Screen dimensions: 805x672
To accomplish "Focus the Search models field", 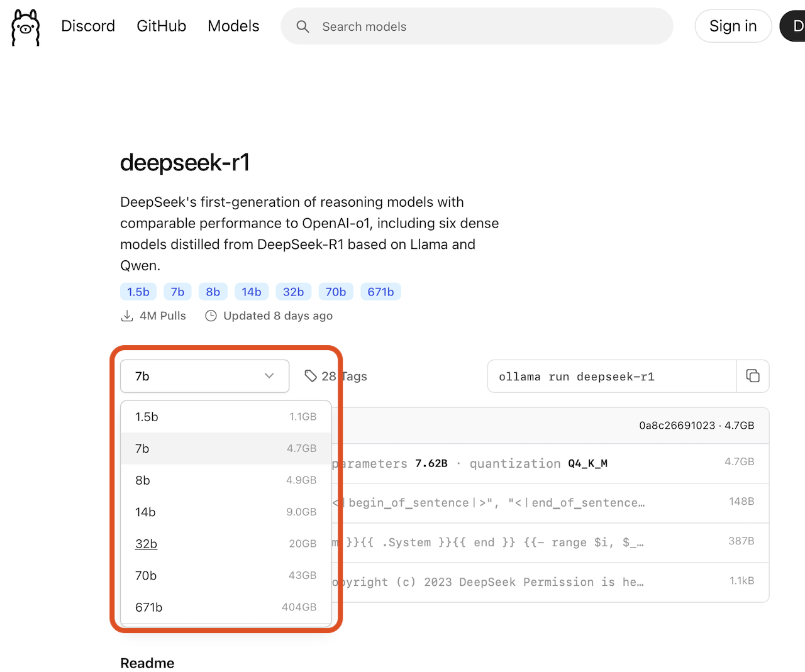I will (x=477, y=26).
